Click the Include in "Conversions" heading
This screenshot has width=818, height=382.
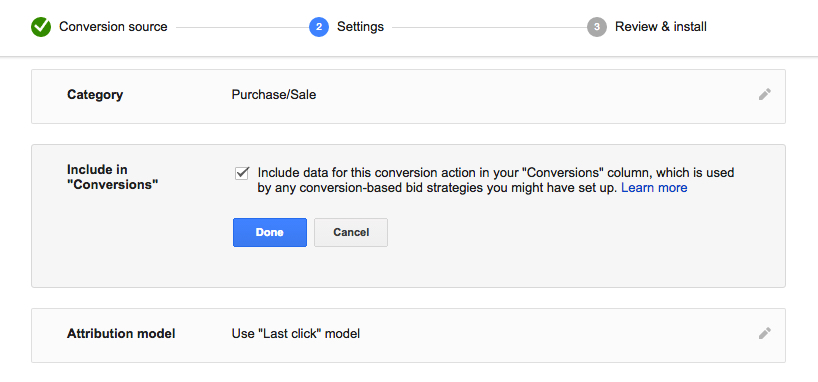point(112,177)
